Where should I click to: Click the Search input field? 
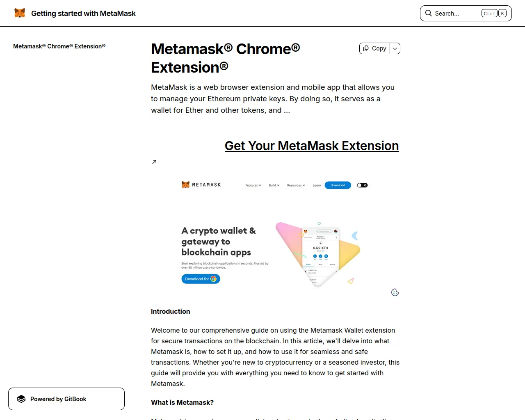(x=466, y=13)
